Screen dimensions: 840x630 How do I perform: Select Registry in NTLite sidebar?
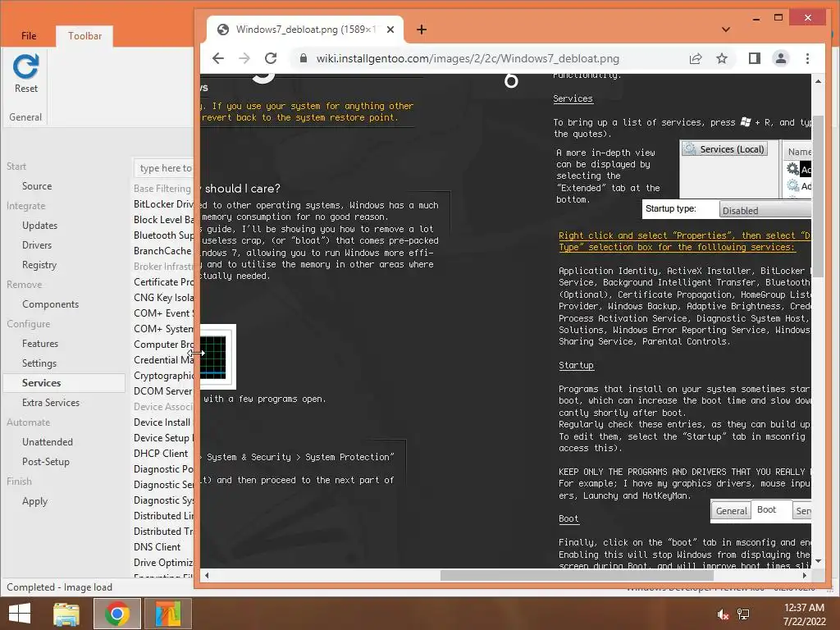coord(39,265)
